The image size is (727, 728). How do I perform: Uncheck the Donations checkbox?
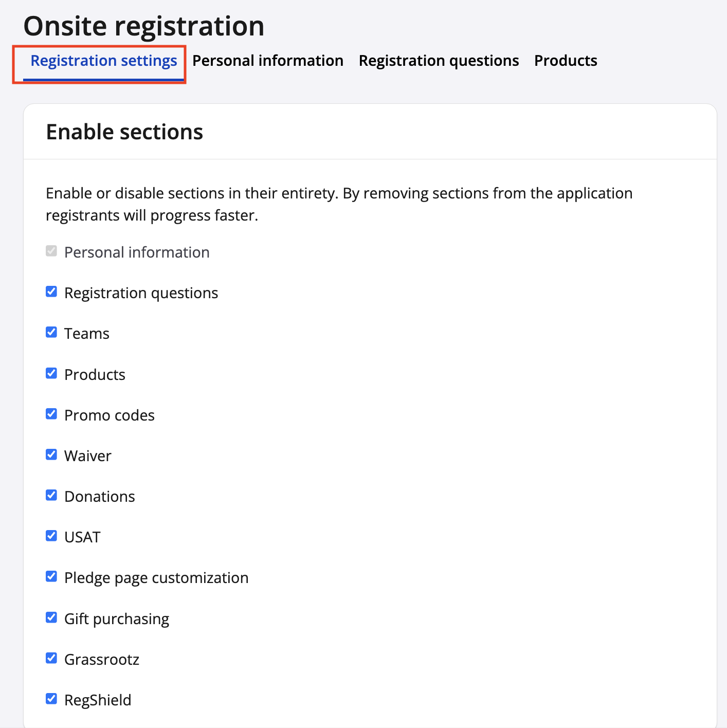pyautogui.click(x=51, y=495)
